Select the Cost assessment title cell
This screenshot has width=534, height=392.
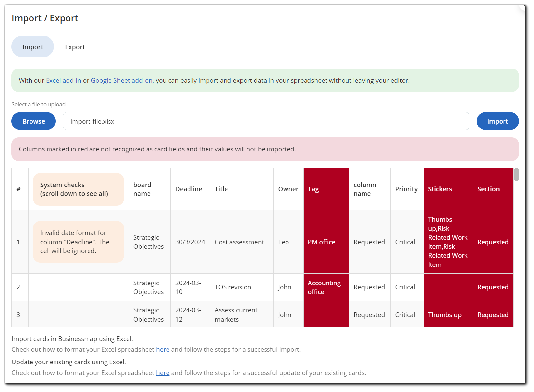(x=239, y=242)
